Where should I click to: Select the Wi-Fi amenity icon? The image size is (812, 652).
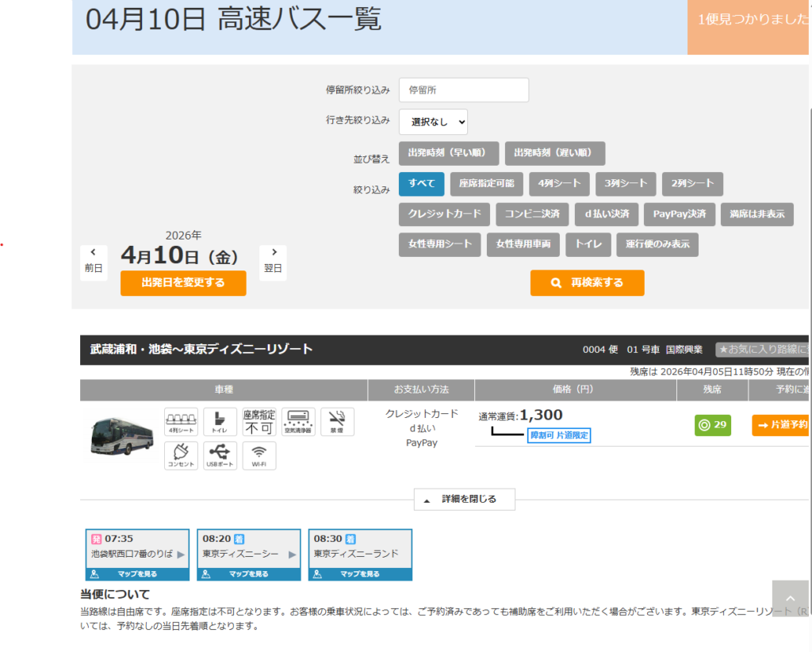259,455
